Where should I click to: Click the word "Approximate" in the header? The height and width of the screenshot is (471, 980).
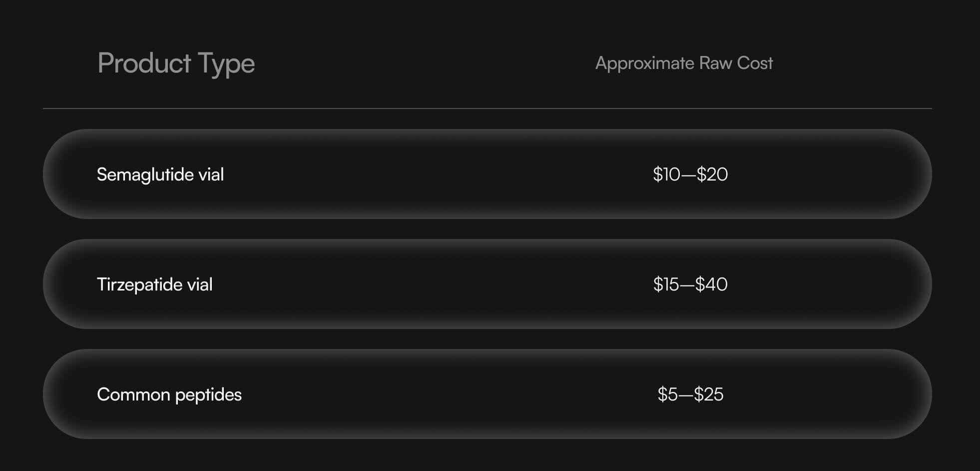pos(645,64)
